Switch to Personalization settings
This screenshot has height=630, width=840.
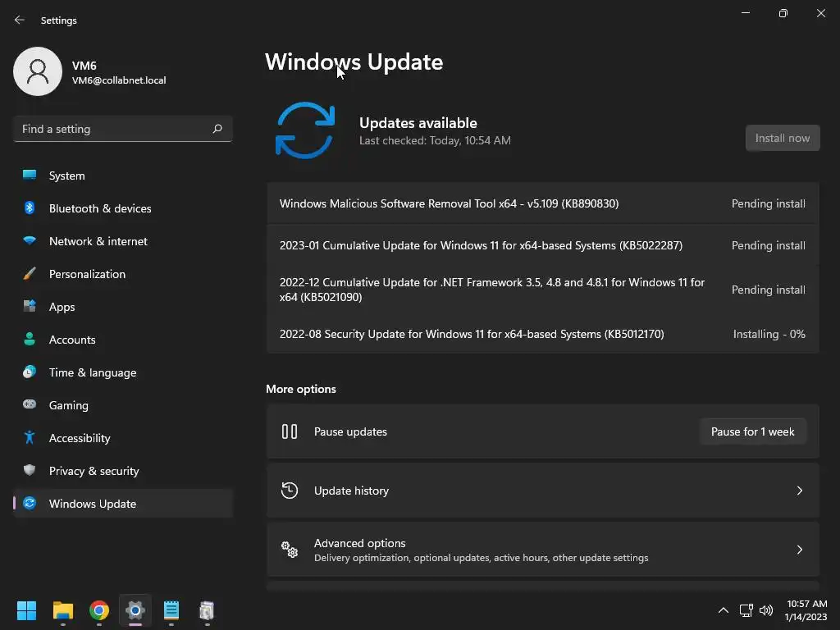pyautogui.click(x=123, y=274)
